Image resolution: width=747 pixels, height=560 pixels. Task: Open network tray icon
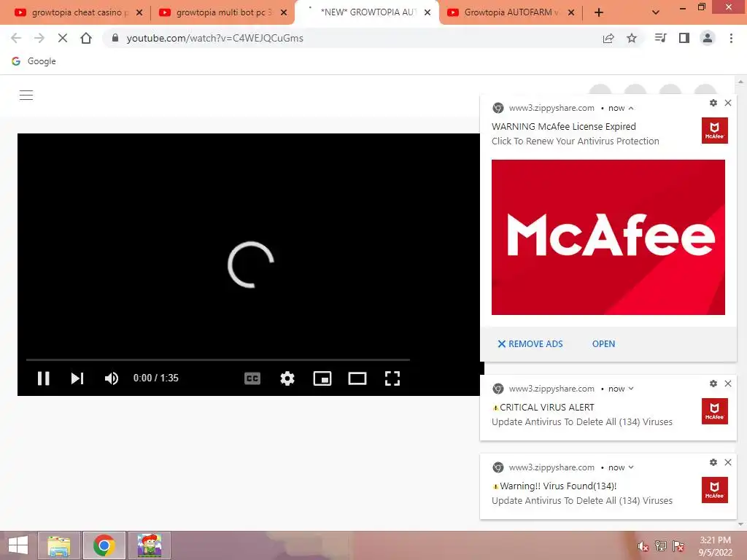[661, 546]
